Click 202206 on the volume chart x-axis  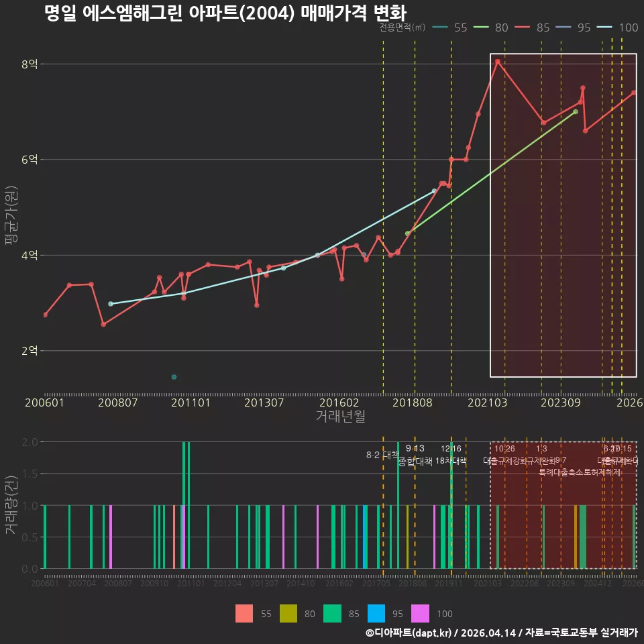525,583
